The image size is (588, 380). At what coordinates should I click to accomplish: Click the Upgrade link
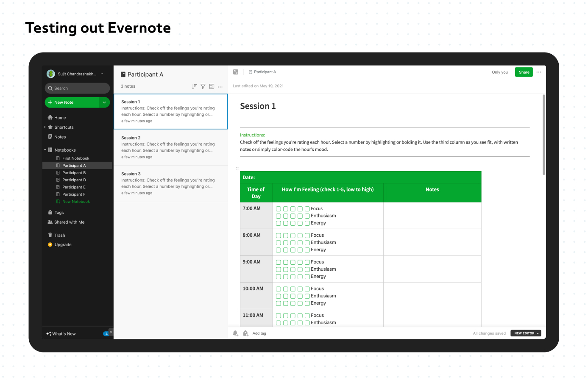point(63,245)
